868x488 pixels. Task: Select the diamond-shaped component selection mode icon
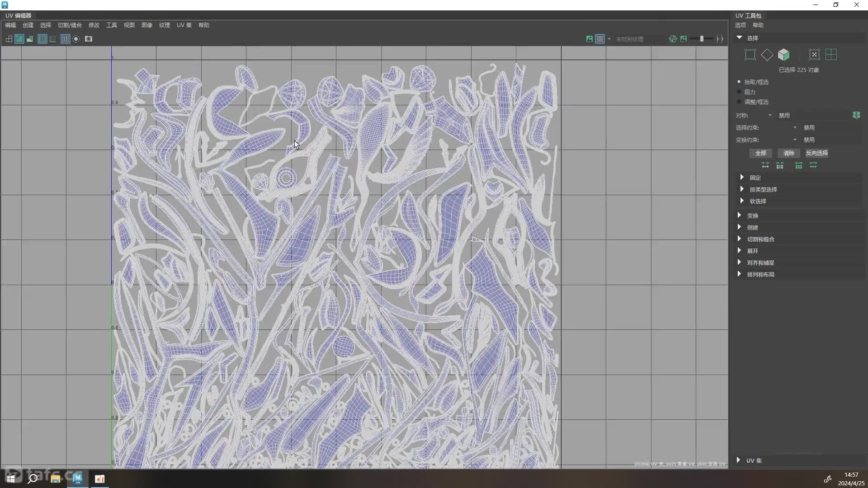767,55
